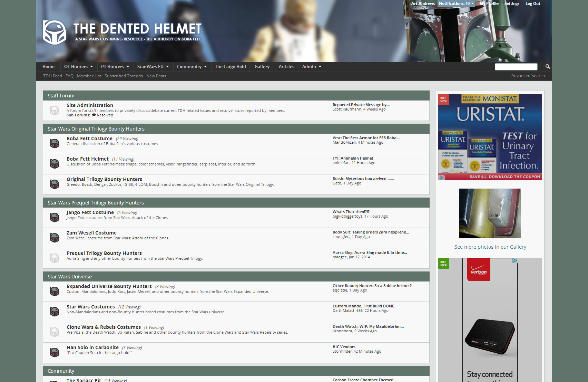View Subscribed Threads
This screenshot has height=382, width=588.
[124, 76]
